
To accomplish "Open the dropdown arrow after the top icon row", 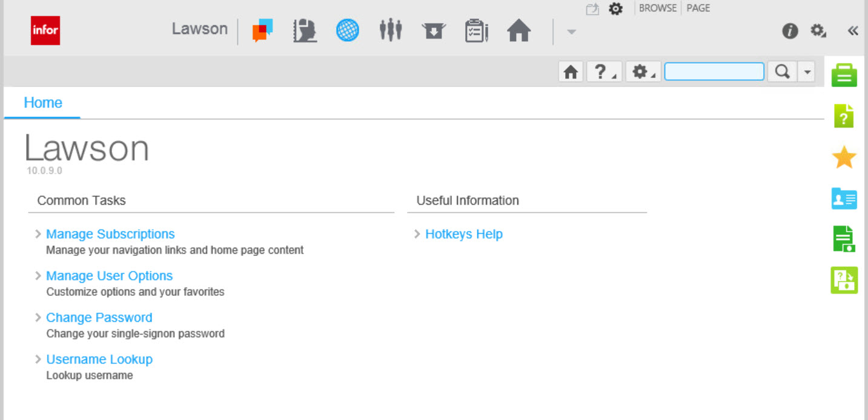I will click(571, 31).
